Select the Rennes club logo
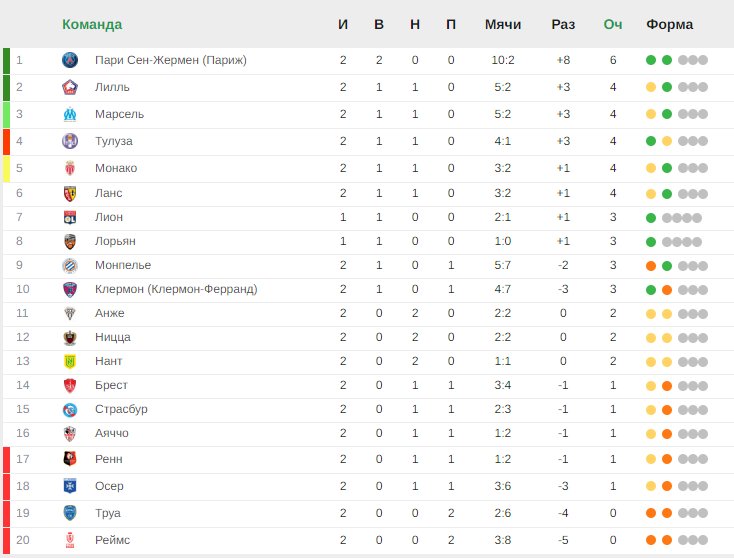734x558 pixels. [70, 459]
